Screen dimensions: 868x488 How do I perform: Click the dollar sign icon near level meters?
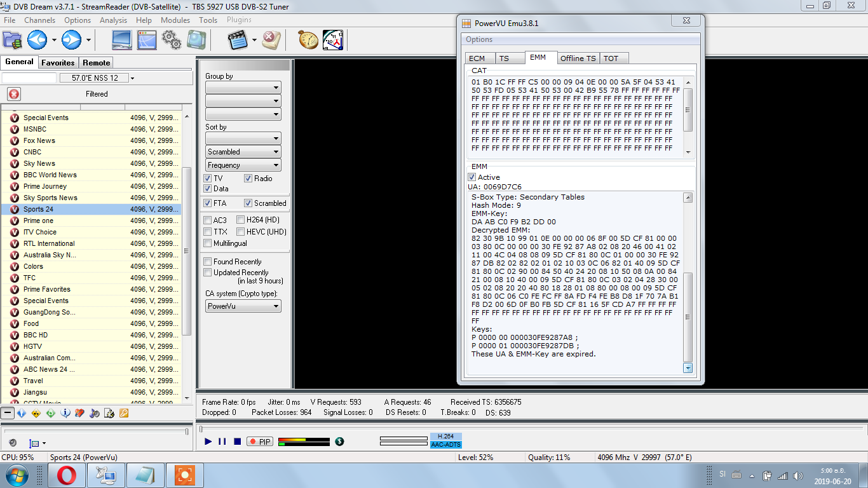[339, 442]
